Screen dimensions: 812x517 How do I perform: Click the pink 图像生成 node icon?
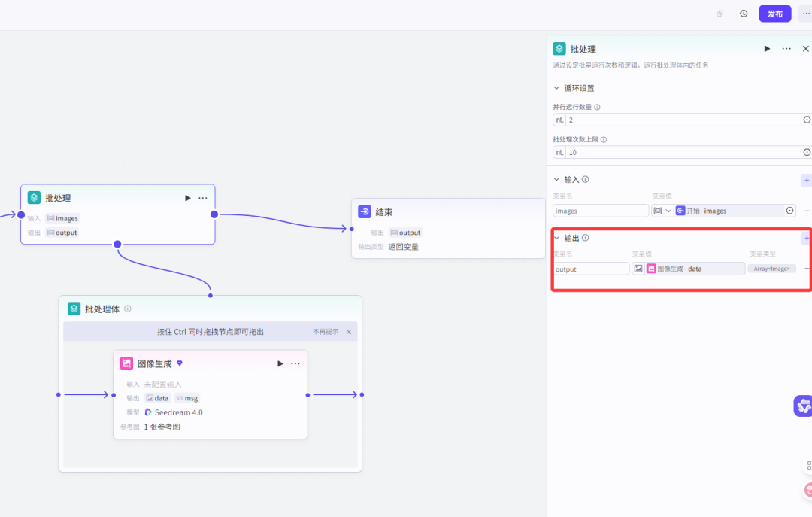click(x=126, y=363)
